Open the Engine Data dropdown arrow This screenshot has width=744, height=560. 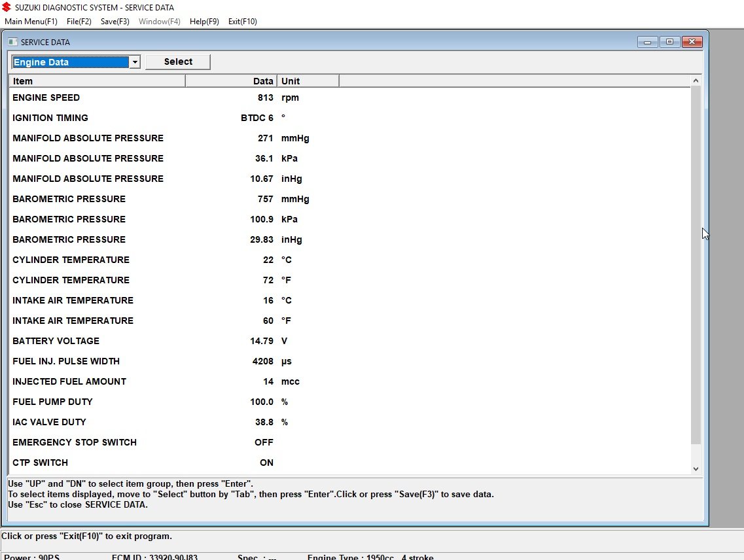pyautogui.click(x=135, y=62)
